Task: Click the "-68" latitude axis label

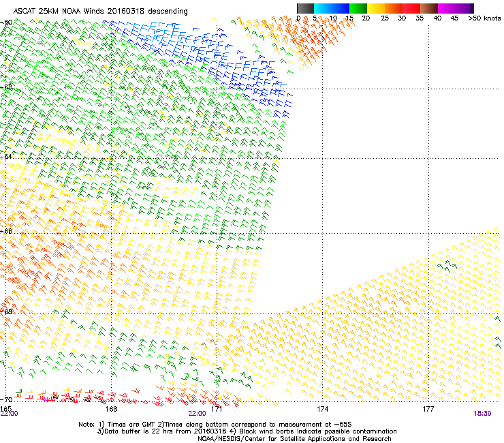Action: (6, 311)
